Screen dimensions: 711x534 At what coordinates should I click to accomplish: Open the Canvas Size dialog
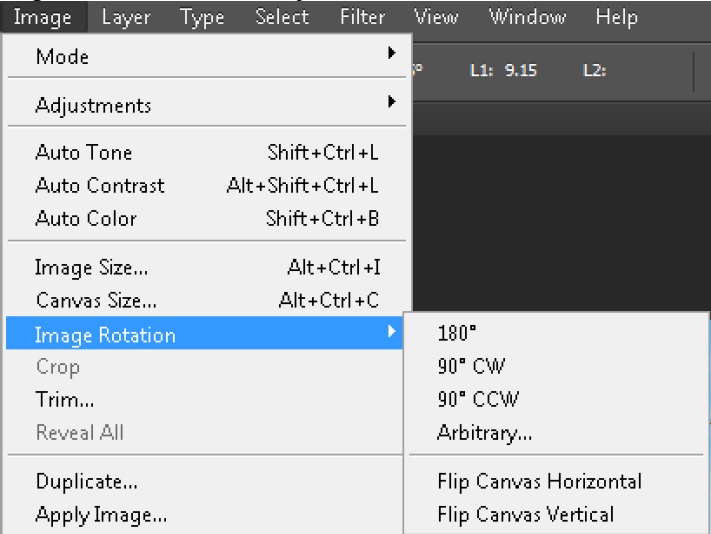click(96, 300)
